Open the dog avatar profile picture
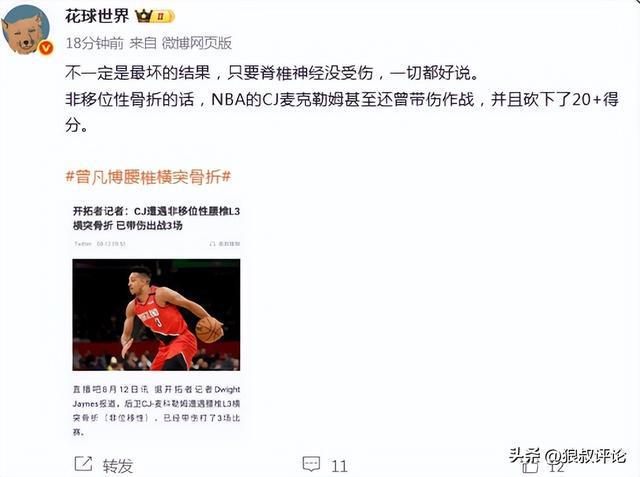 [x=25, y=30]
